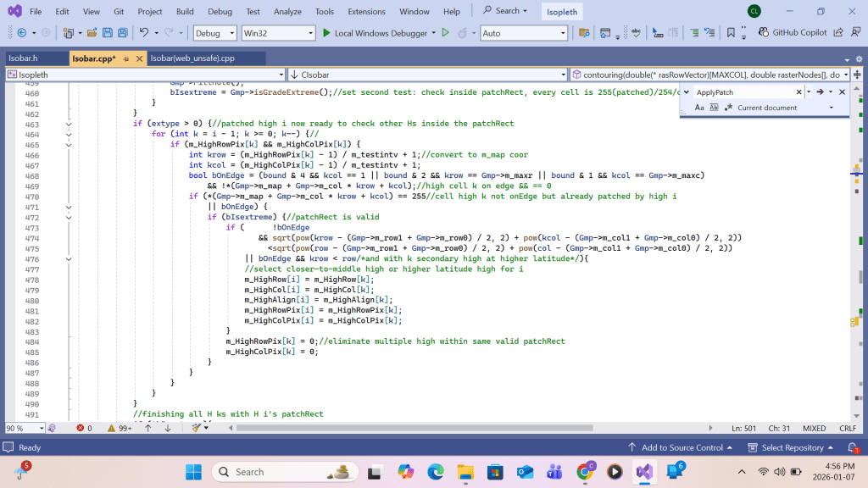The height and width of the screenshot is (488, 868).
Task: Open the 90 % zoom level dropdown
Action: coord(41,428)
